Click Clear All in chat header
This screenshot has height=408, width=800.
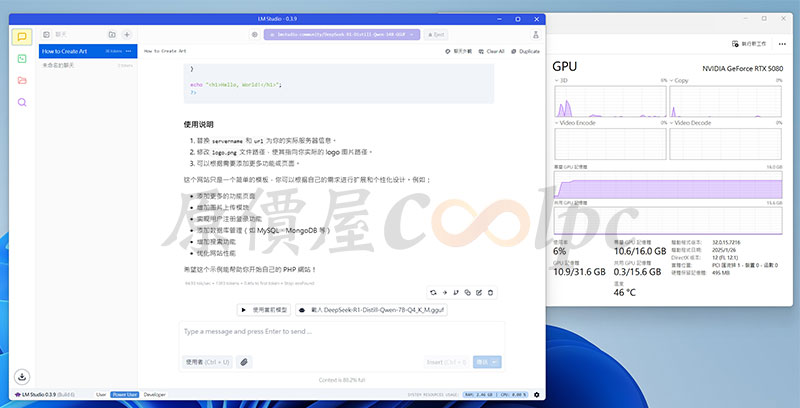tap(491, 52)
